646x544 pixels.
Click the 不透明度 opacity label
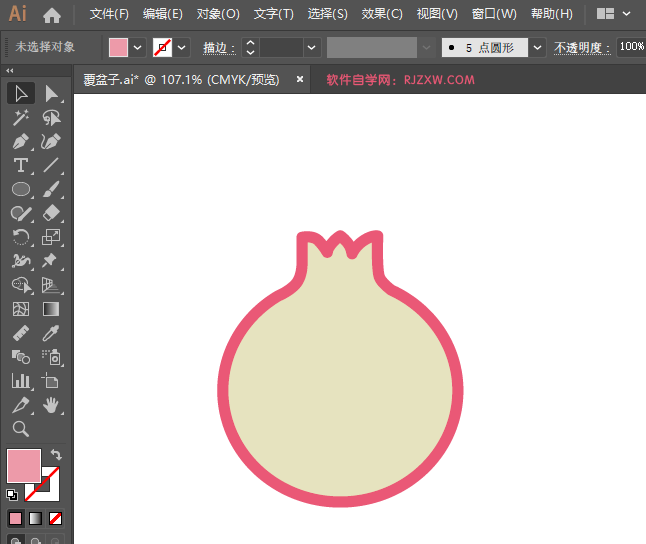pos(581,47)
